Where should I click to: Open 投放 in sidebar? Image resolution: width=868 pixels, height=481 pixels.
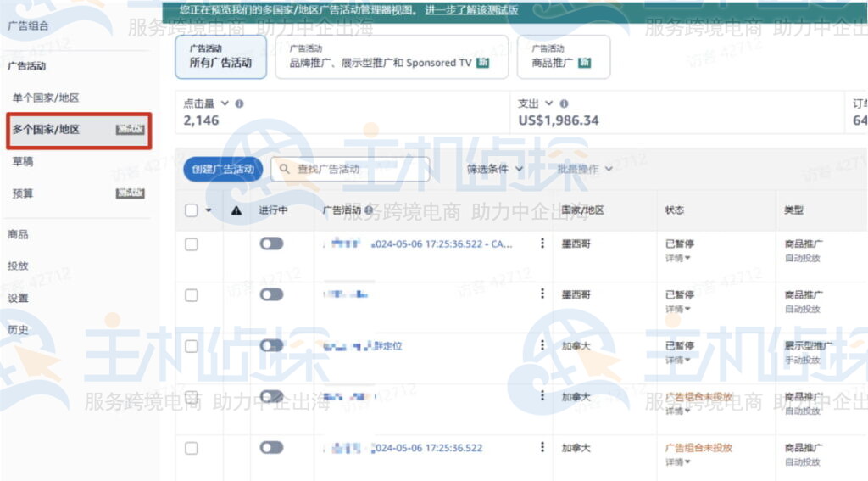[18, 266]
